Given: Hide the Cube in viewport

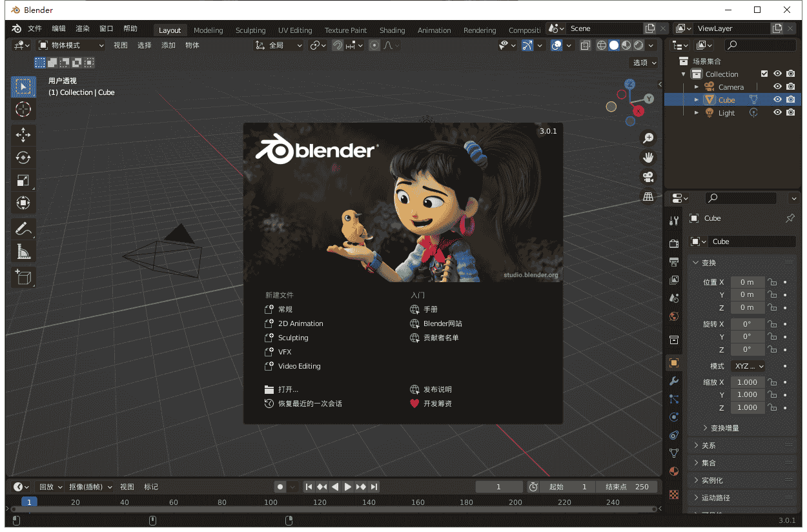Looking at the screenshot, I should [x=778, y=99].
